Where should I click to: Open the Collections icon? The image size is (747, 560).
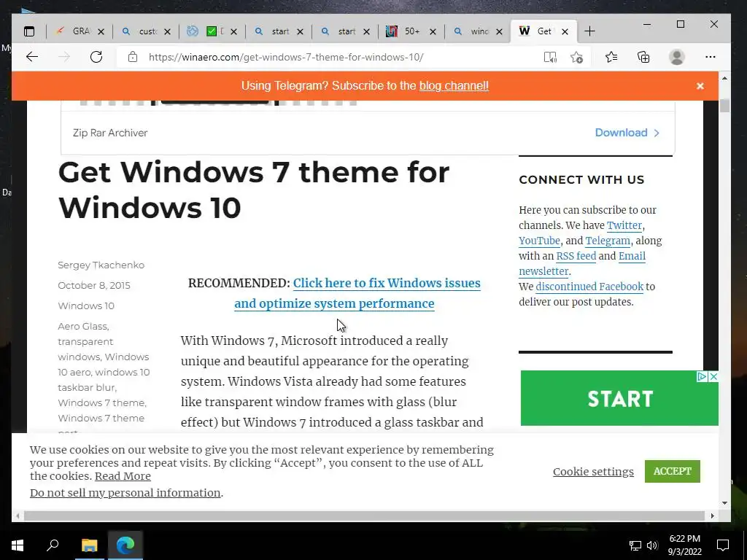(643, 57)
